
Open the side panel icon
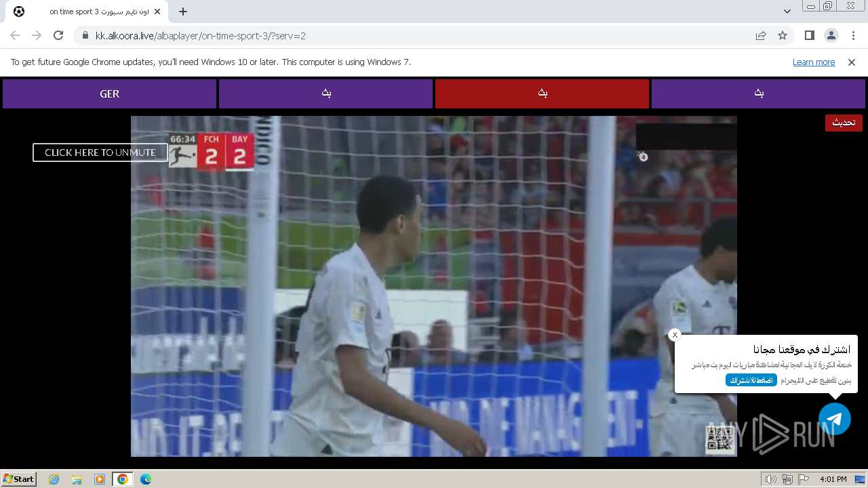[x=809, y=35]
